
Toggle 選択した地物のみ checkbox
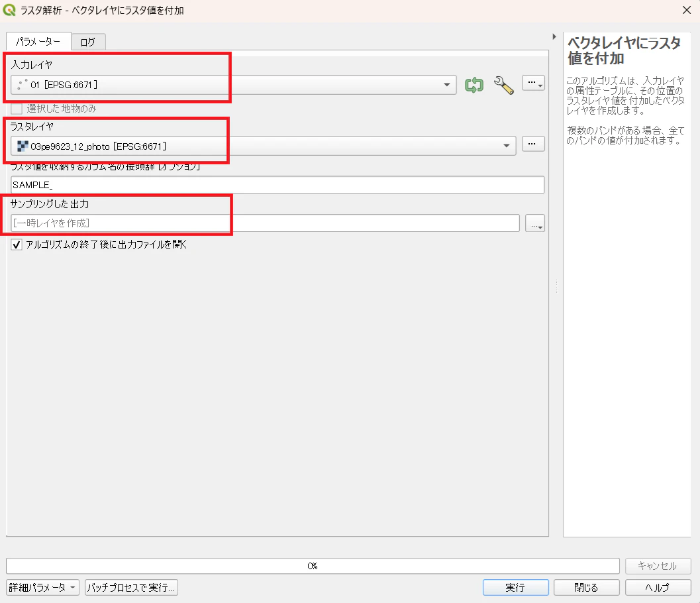pyautogui.click(x=17, y=109)
